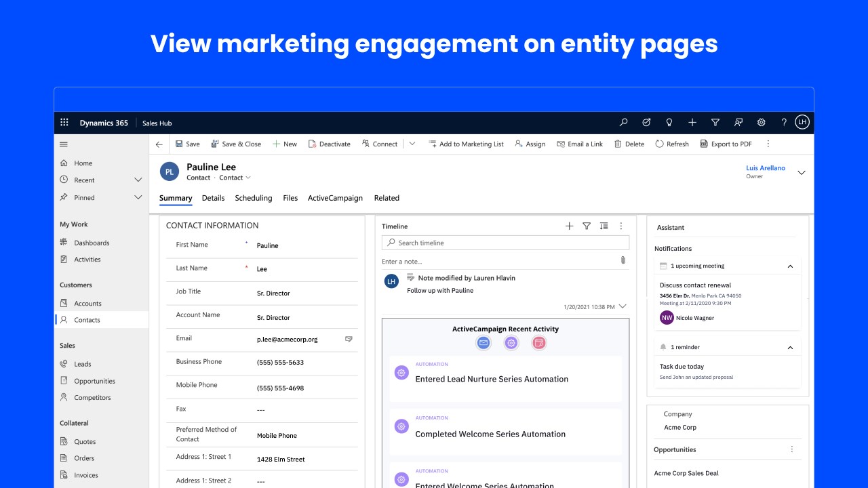Open timeline more options ellipsis

coord(621,226)
